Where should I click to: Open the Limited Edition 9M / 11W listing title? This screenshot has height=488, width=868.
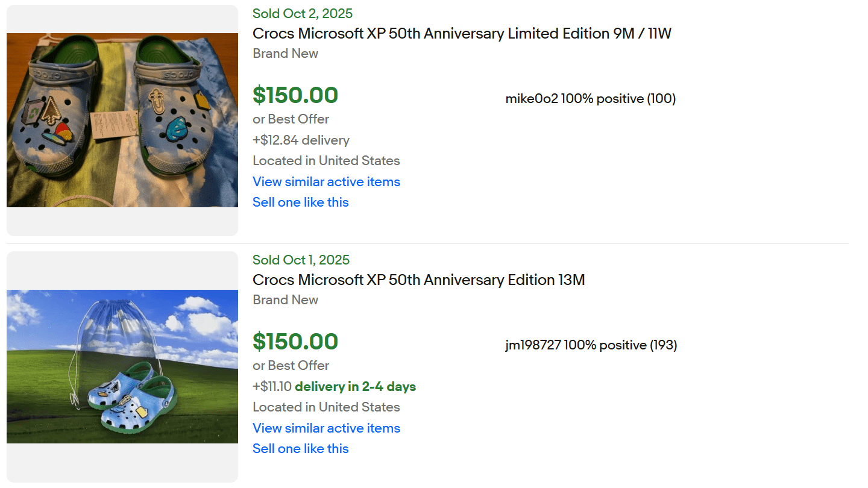coord(462,34)
